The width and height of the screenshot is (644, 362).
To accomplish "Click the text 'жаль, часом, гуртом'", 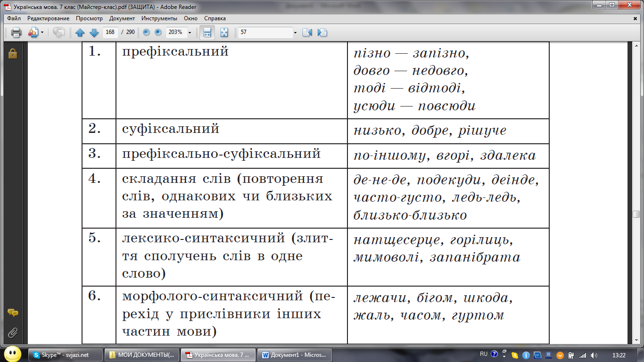I will point(429,315).
